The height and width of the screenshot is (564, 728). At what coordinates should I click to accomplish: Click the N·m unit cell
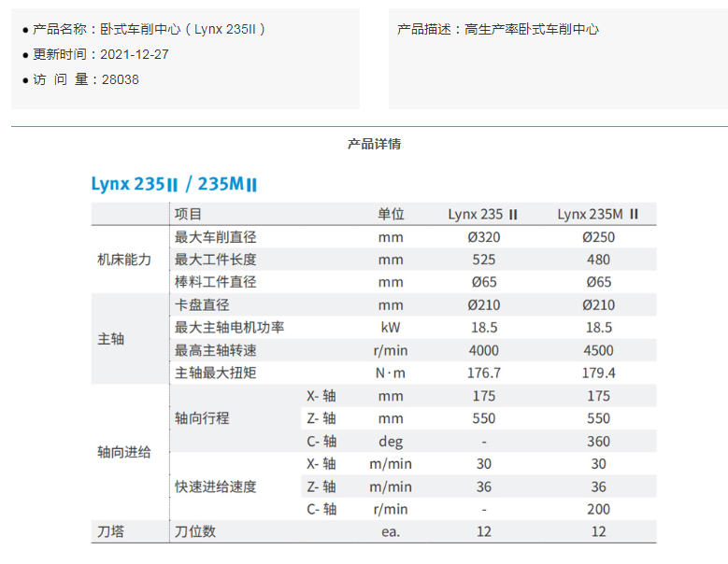391,373
